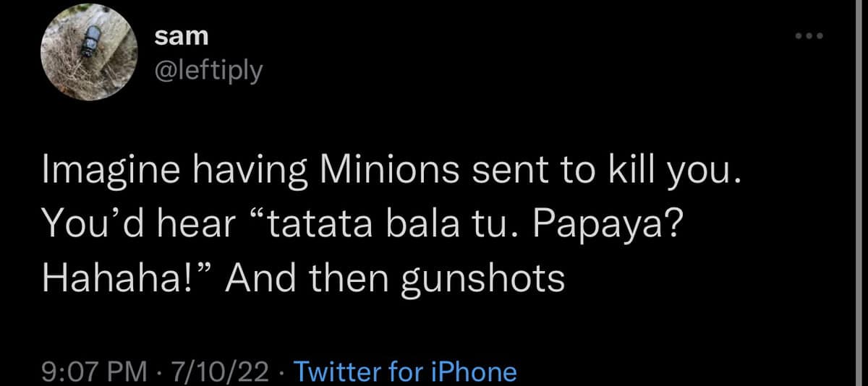Screen dimensions: 868x386
Task: Click "And then" in the last line
Action: click(297, 276)
